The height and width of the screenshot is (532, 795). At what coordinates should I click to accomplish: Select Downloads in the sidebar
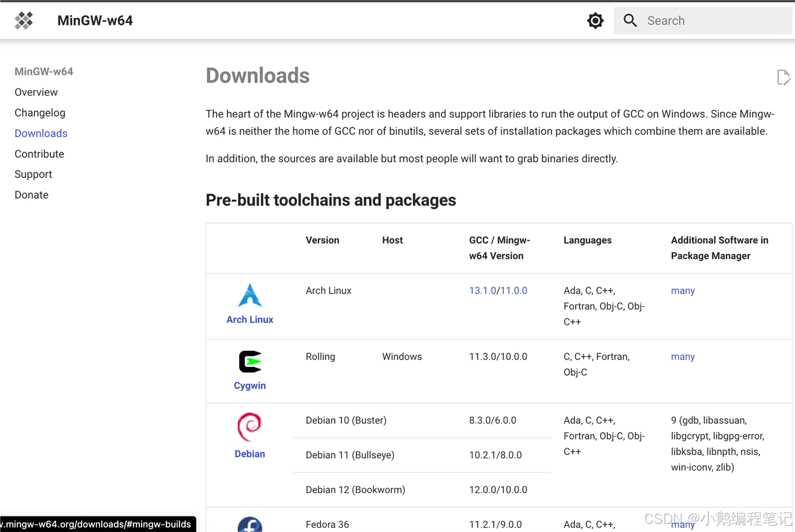point(41,133)
